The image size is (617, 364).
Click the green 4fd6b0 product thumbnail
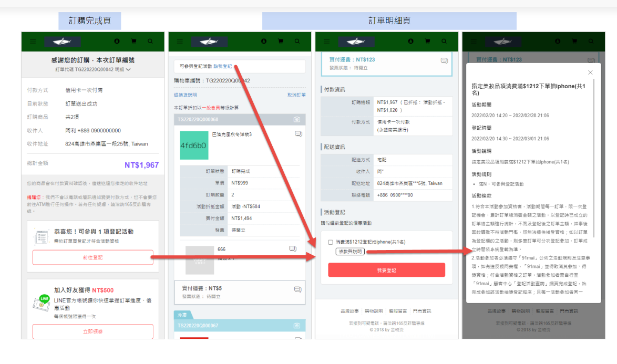(x=193, y=145)
